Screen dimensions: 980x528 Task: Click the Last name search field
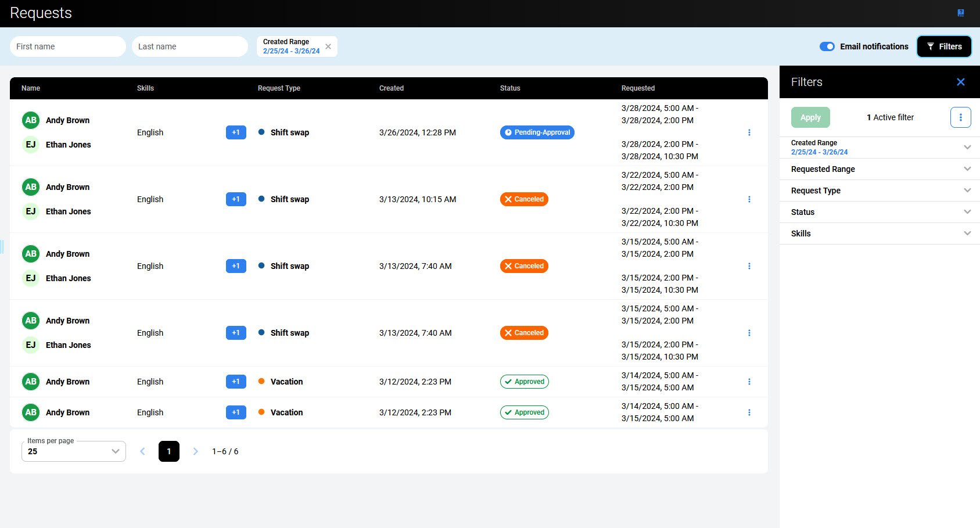190,46
